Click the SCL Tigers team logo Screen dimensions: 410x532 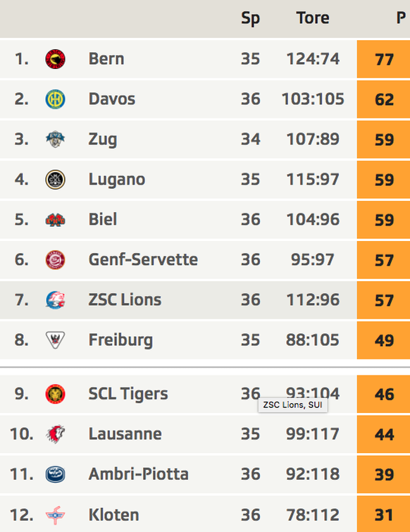click(x=55, y=394)
